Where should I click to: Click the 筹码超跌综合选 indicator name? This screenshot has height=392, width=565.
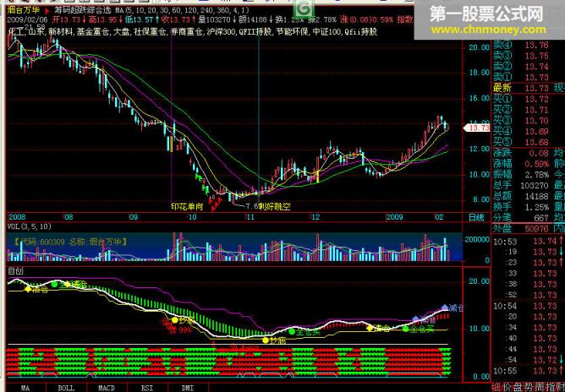81,11
